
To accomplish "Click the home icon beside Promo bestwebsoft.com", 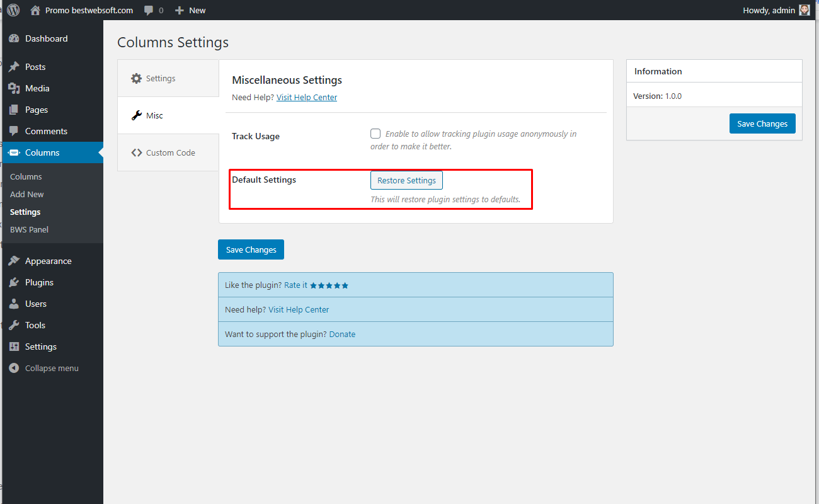I will tap(35, 10).
